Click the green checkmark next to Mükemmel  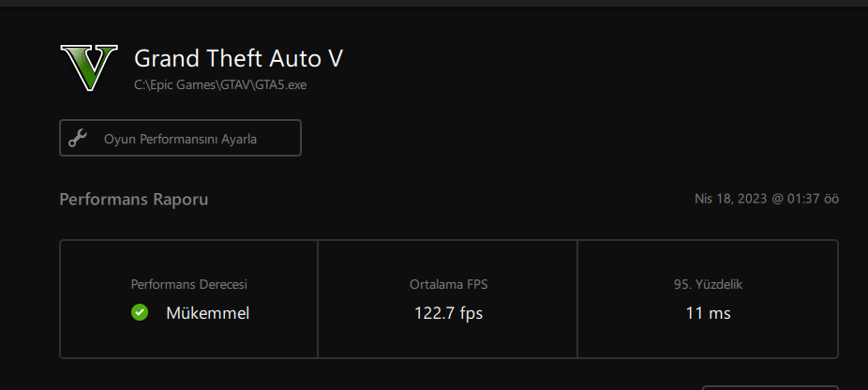pyautogui.click(x=140, y=313)
